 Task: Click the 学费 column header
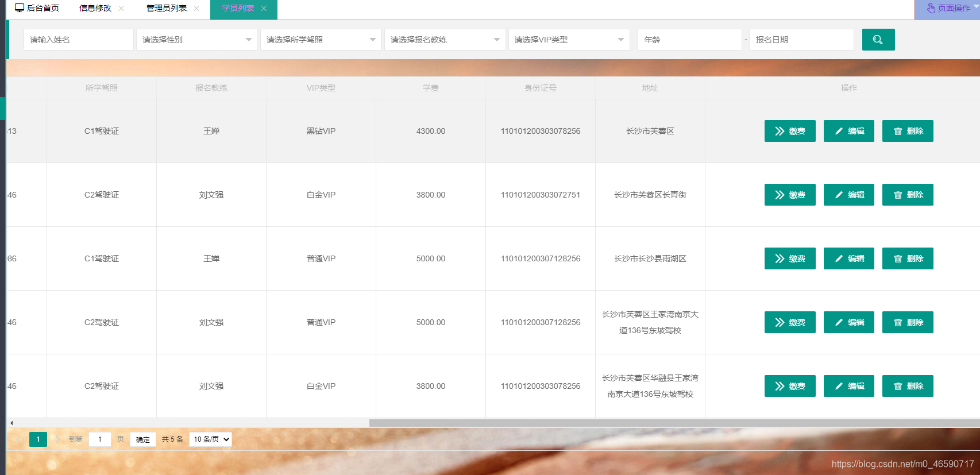[x=431, y=88]
